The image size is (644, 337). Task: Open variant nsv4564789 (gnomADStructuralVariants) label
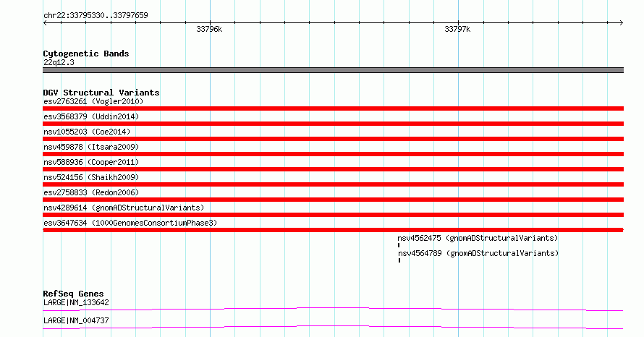coord(478,253)
